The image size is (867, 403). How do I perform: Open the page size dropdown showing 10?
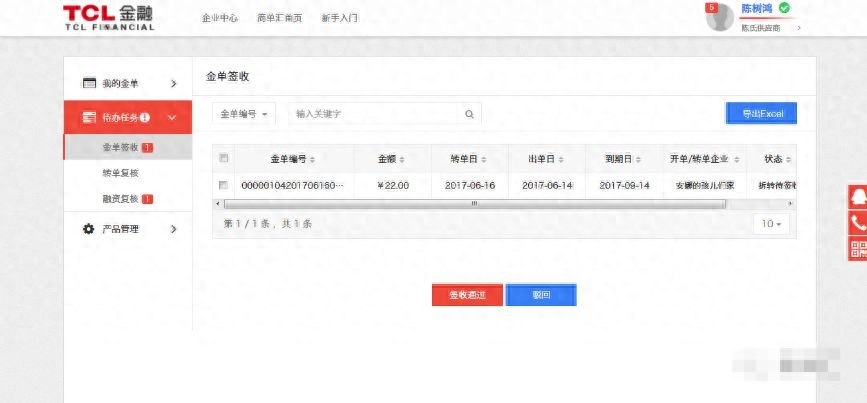click(771, 224)
